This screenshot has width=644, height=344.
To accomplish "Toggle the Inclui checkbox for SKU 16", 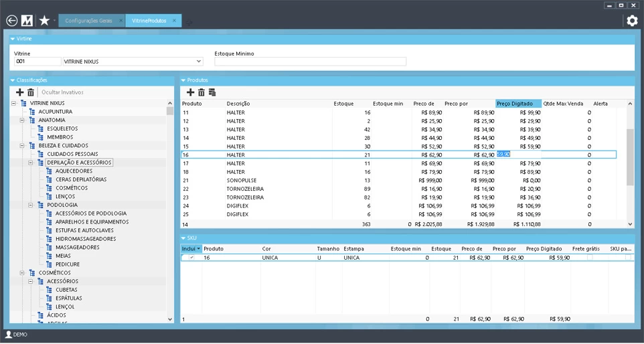I will tap(191, 258).
